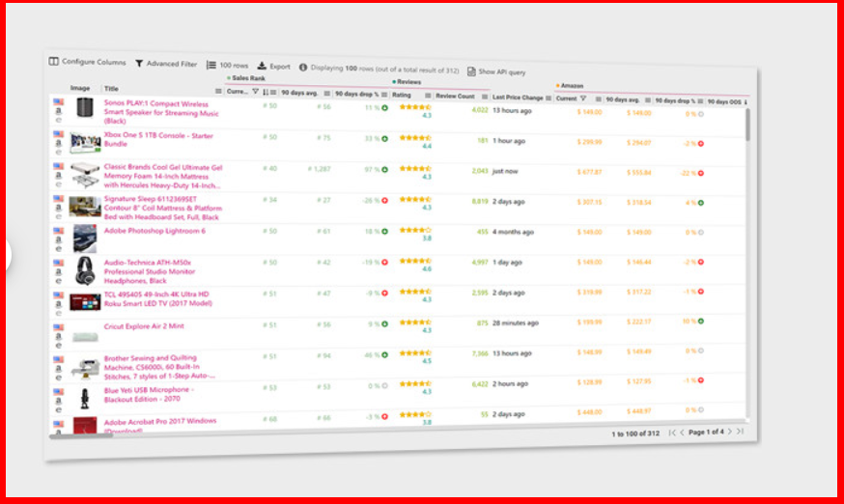Open Adobe Acrobat Pro 2017 Windows link
Image resolution: width=844 pixels, height=504 pixels.
click(160, 426)
